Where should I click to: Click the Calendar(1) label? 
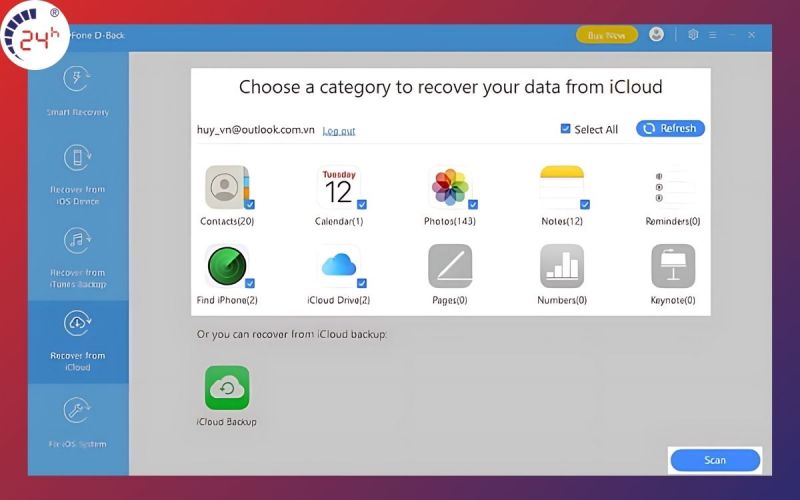[x=339, y=221]
